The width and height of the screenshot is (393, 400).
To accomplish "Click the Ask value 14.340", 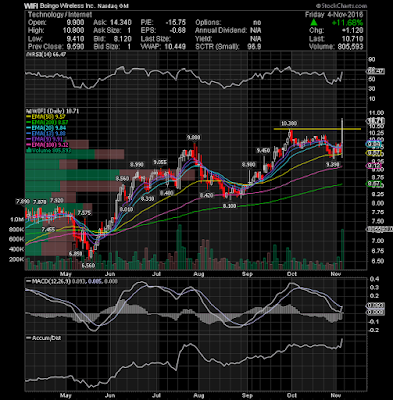I will 121,23.
